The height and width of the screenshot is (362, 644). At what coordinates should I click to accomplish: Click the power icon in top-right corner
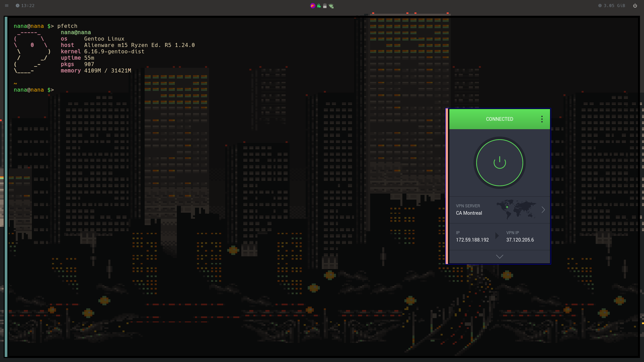[635, 6]
